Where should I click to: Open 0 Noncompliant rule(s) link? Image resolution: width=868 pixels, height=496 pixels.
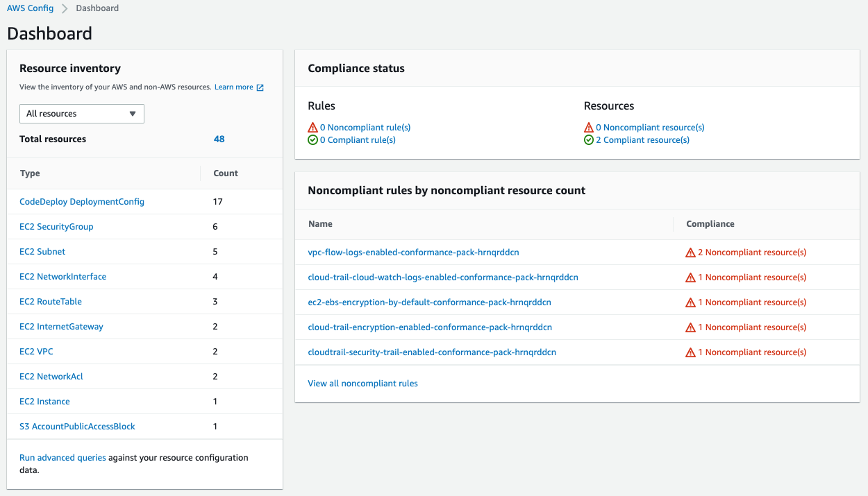pos(365,128)
